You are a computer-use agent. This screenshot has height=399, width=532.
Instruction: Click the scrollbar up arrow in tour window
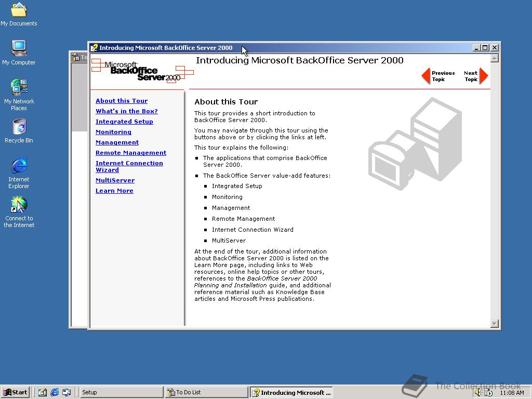point(495,58)
